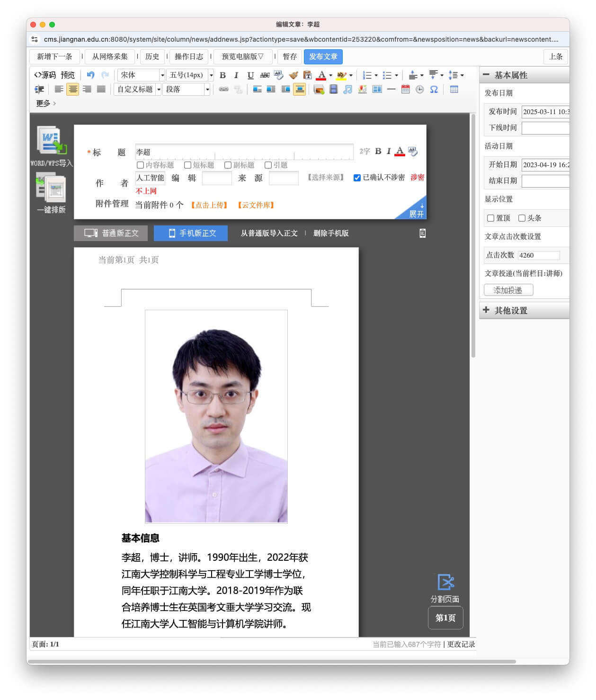596x700 pixels.
Task: Click the 【点击上传】 attachment link
Action: 209,205
